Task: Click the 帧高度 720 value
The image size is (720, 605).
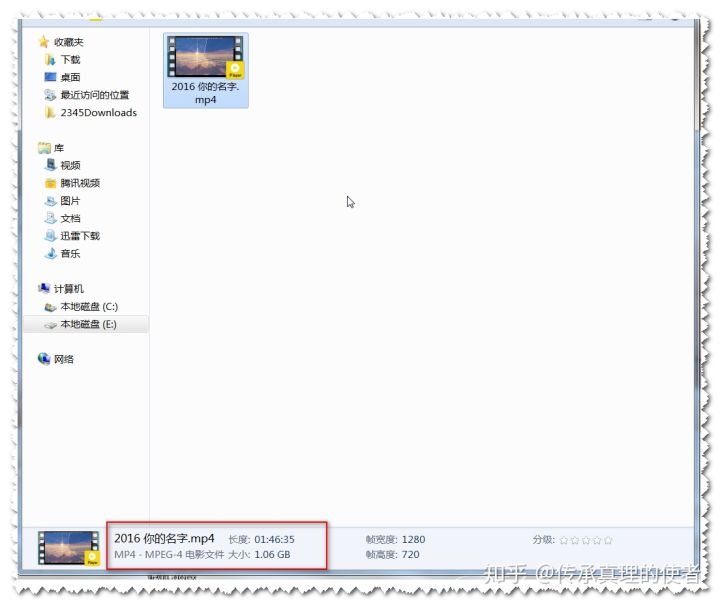Action: (411, 555)
